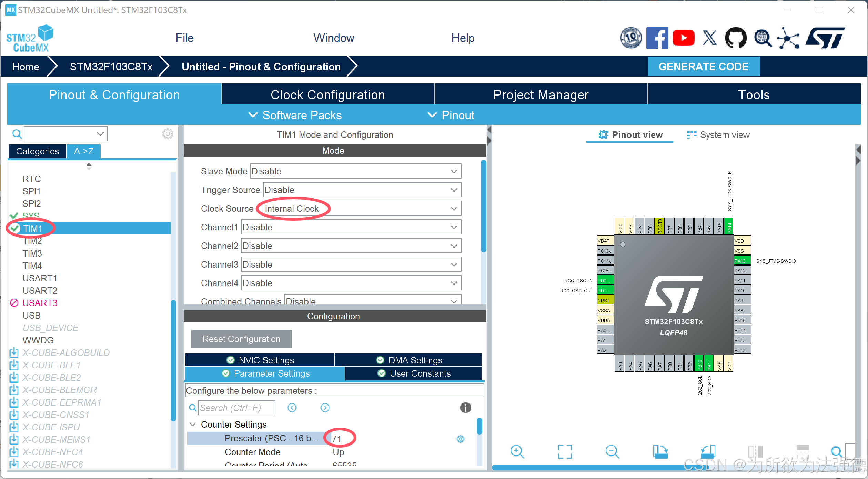Select the green PA13 pin on chip

(x=742, y=261)
